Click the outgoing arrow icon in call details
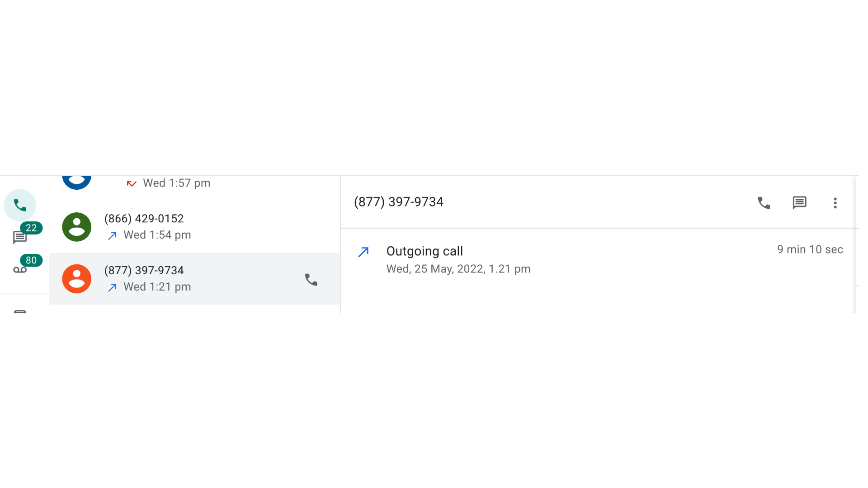The image size is (868, 488). [x=363, y=252]
